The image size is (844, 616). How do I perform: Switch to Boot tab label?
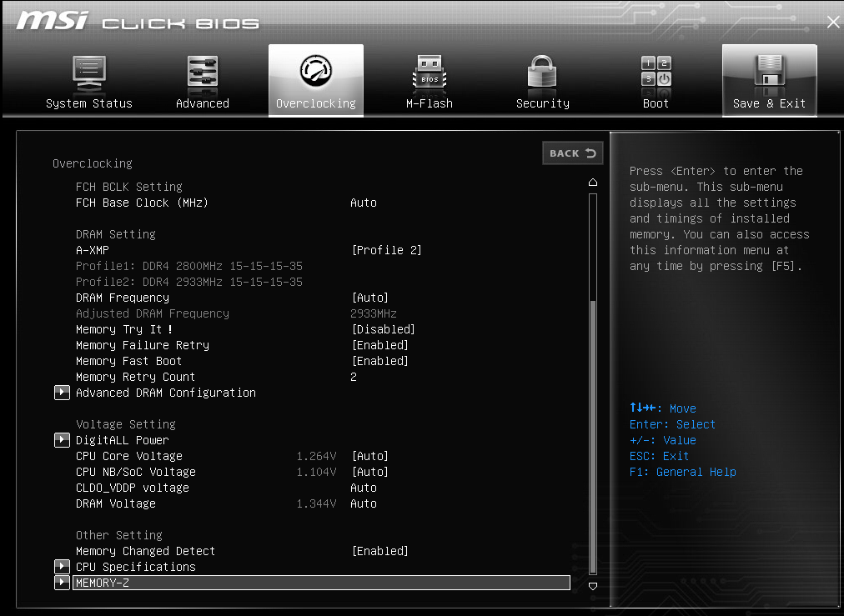[656, 103]
